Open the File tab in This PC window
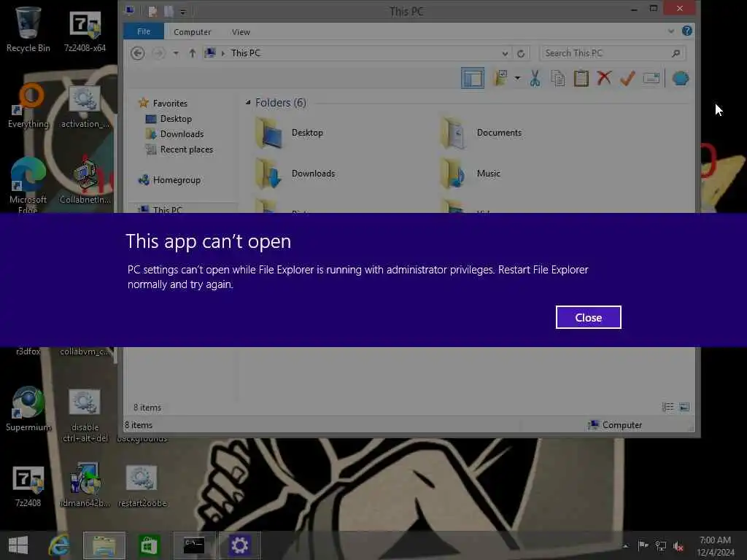Screen dimensions: 747x560 click(144, 31)
